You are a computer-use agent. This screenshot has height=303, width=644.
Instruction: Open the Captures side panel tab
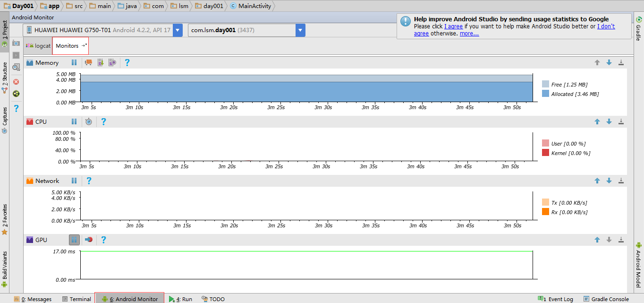[x=5, y=120]
